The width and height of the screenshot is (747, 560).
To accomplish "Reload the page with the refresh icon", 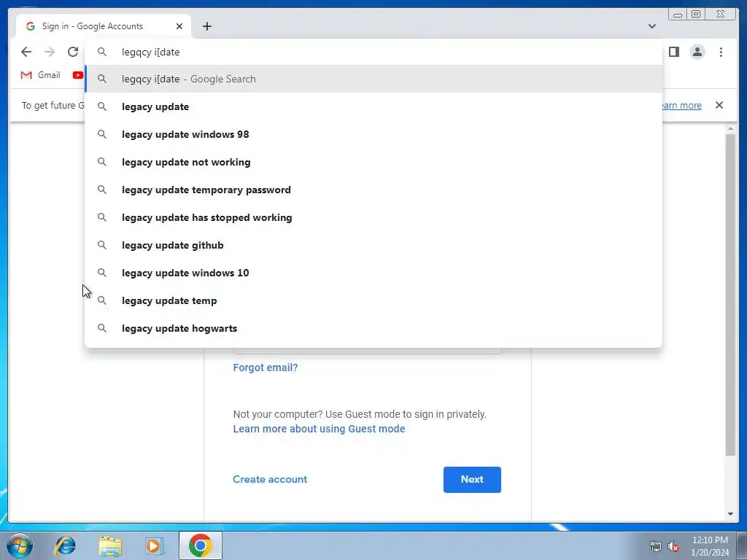I will click(x=72, y=52).
